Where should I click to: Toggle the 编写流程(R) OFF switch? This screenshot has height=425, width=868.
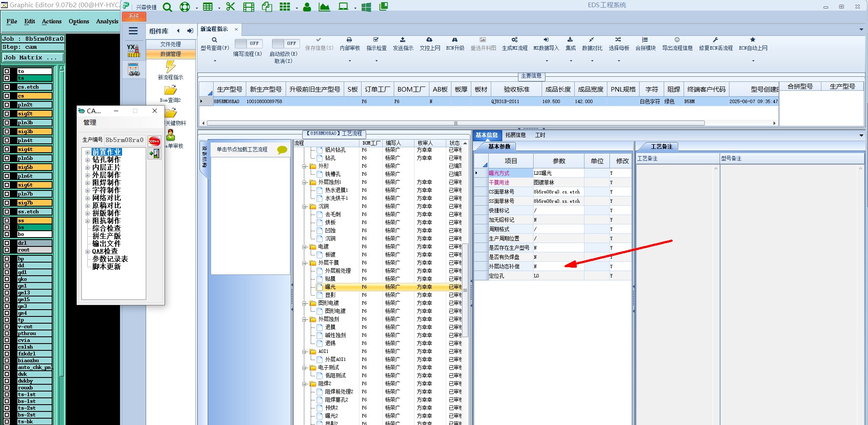coord(248,43)
